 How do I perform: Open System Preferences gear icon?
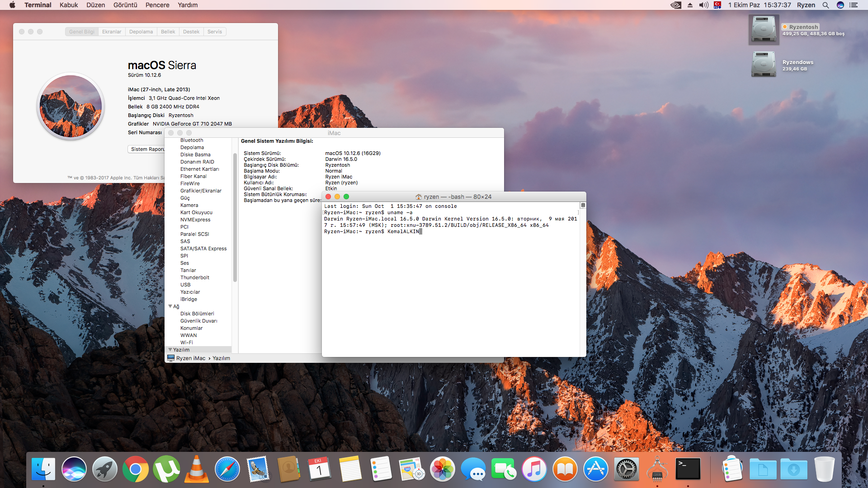626,469
